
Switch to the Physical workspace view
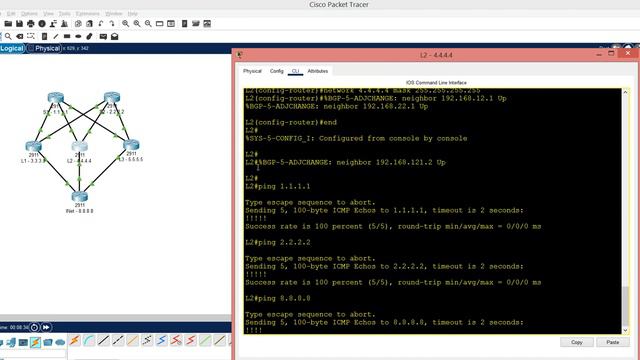(x=44, y=48)
